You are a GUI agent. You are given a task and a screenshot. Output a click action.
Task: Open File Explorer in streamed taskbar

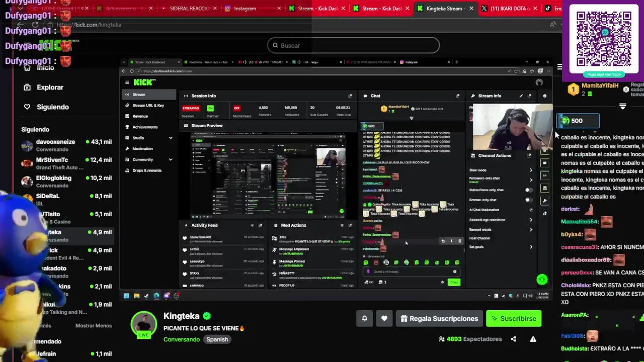(136, 296)
